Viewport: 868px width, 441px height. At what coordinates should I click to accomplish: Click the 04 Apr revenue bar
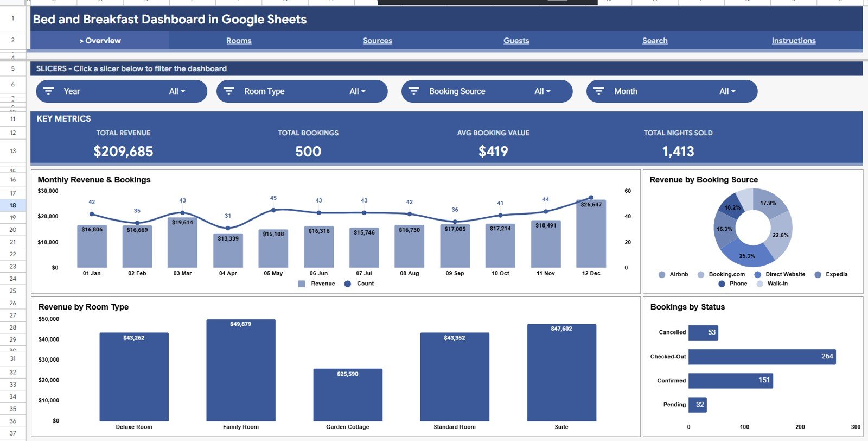tap(228, 251)
